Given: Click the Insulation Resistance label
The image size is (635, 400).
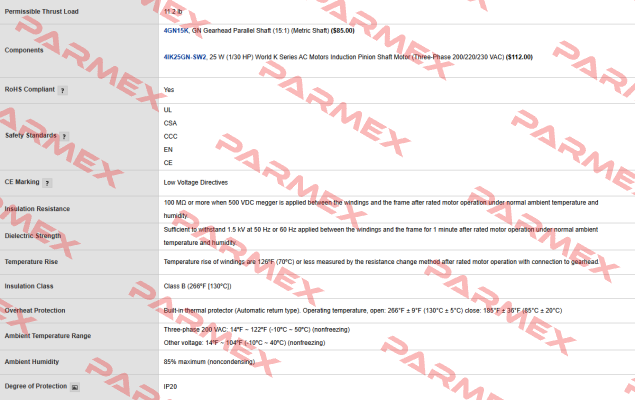Looking at the screenshot, I should 37,209.
